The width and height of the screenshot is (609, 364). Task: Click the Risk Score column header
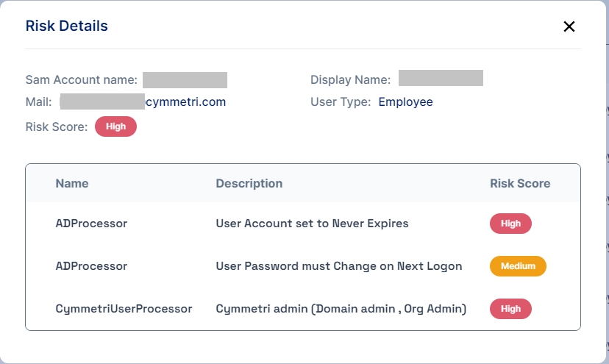[x=520, y=183]
